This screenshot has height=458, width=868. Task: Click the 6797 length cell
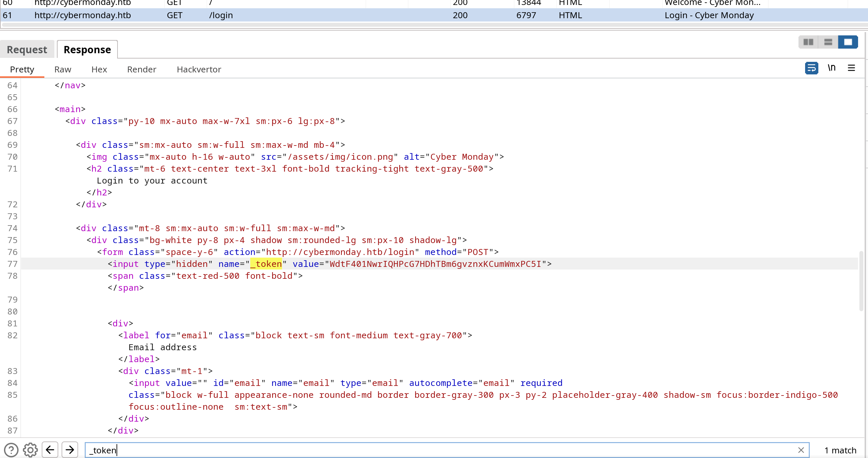point(526,15)
